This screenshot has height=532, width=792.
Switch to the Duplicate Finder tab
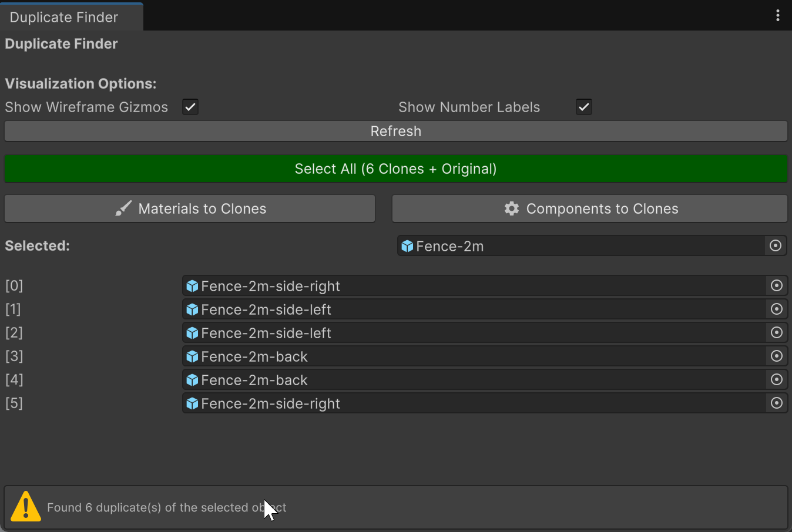click(64, 17)
